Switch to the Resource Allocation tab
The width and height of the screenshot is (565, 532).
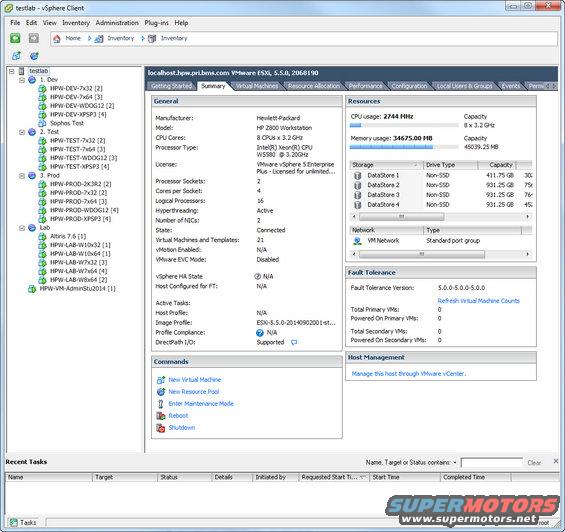313,86
